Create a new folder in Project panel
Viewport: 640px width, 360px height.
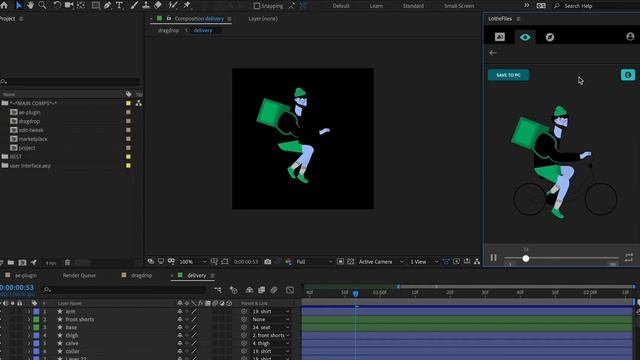[x=11, y=262]
